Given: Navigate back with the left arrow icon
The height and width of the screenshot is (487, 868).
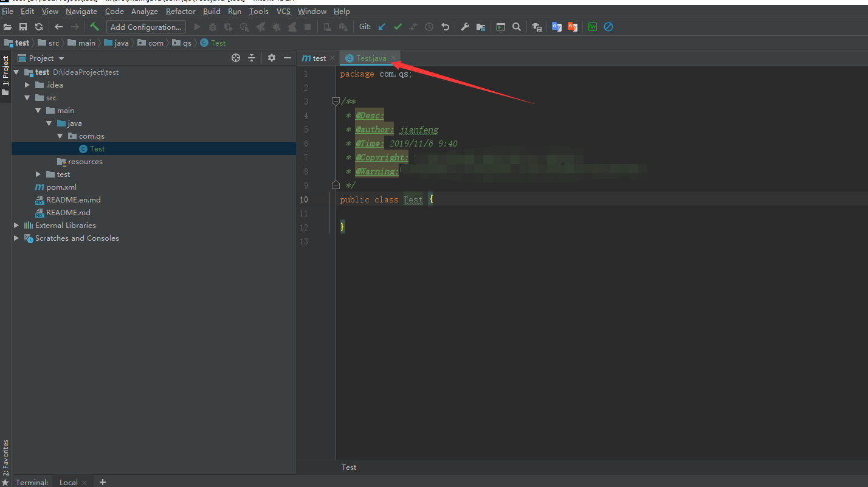Looking at the screenshot, I should (58, 27).
